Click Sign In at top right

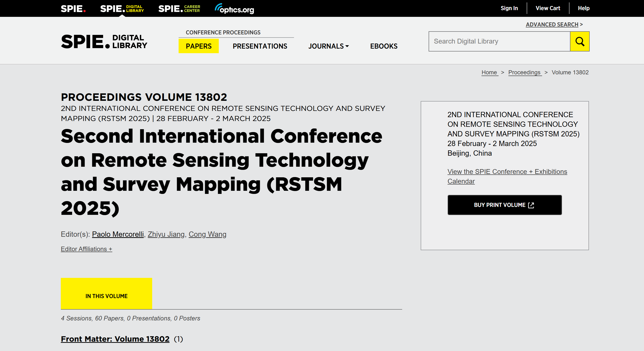point(509,8)
